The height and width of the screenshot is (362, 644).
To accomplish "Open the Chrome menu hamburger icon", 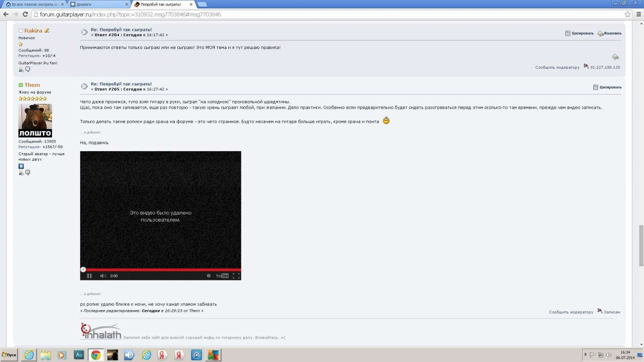I will click(638, 14).
